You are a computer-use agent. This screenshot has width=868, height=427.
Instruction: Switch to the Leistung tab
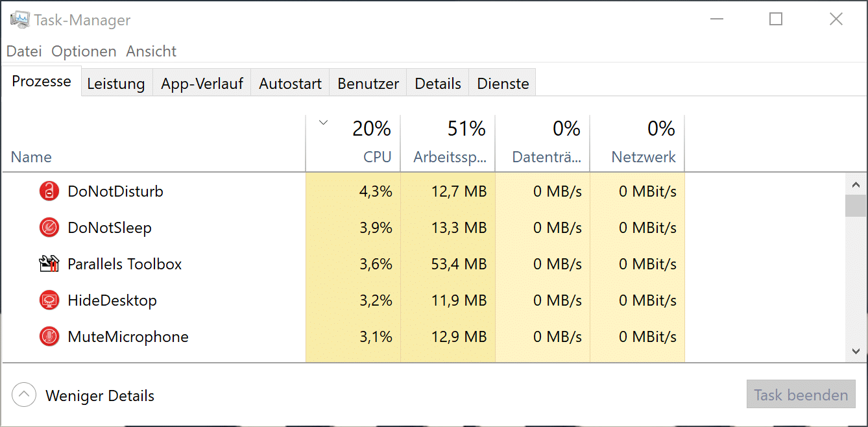(x=116, y=84)
